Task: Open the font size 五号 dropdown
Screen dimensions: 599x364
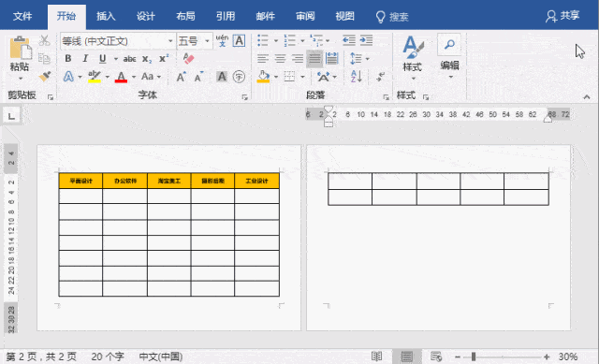Action: (207, 40)
